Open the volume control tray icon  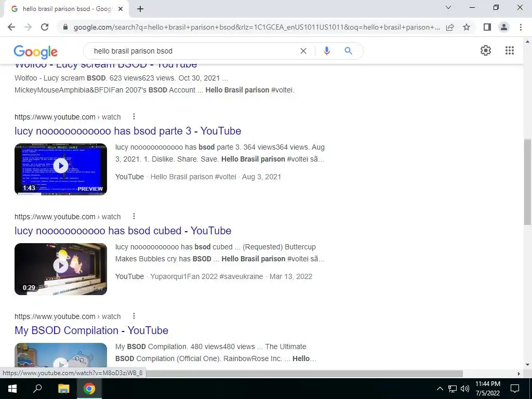tap(465, 389)
